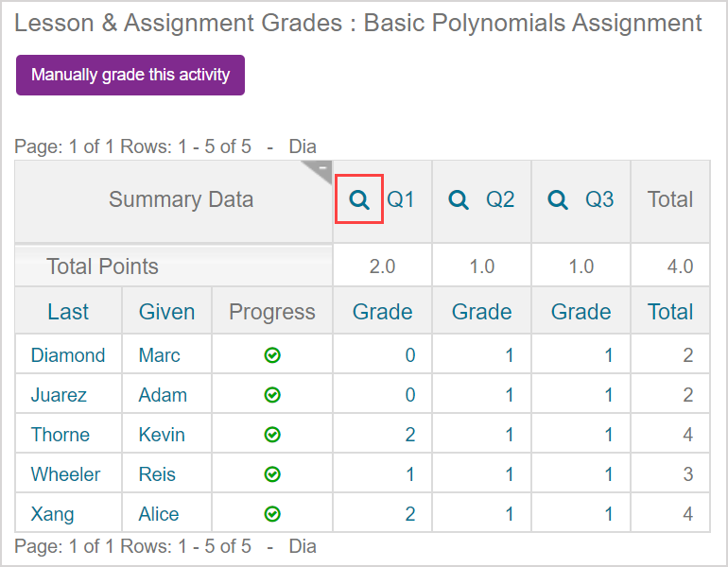Sort by the Given name column header
Image resolution: width=728 pixels, height=567 pixels.
[x=166, y=312]
